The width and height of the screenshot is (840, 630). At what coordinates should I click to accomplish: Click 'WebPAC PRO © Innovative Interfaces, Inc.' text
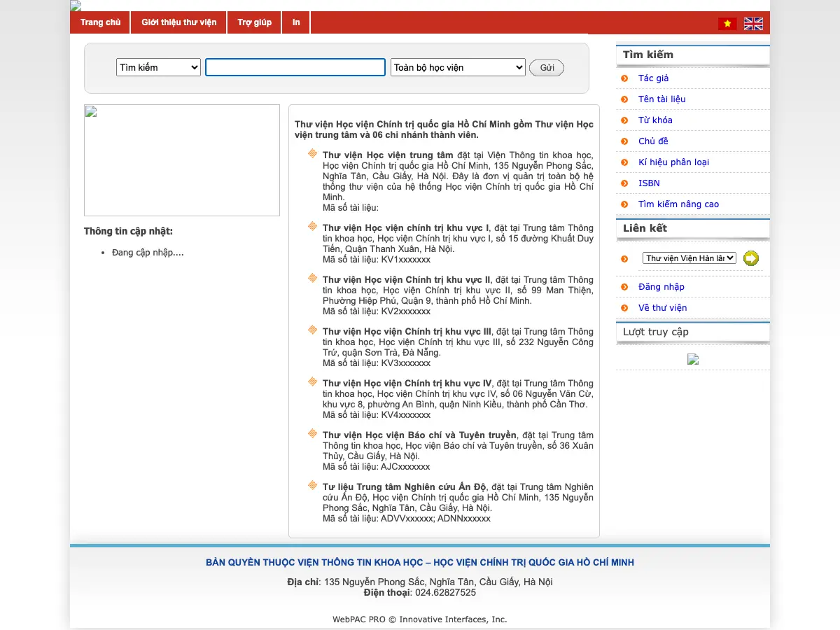420,619
